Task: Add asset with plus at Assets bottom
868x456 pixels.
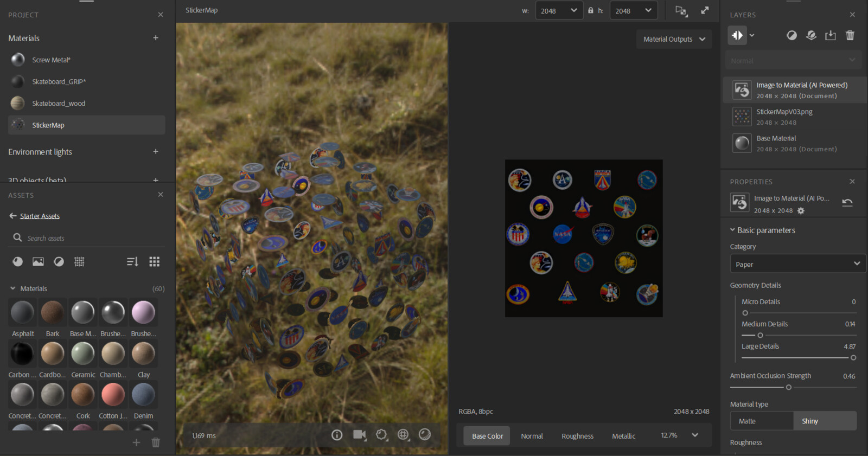Action: [x=136, y=442]
